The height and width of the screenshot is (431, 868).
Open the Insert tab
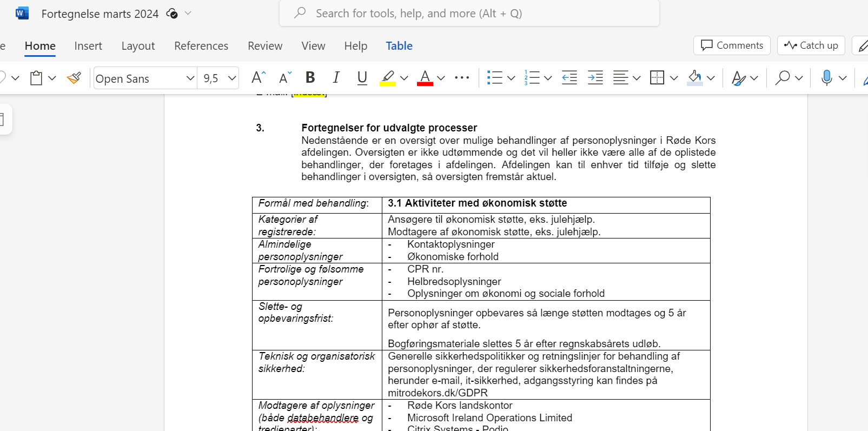(x=88, y=46)
